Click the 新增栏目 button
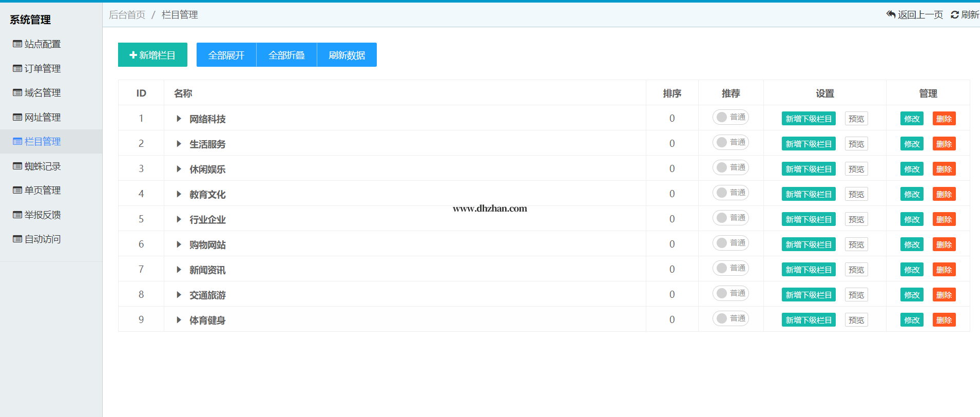 (152, 55)
